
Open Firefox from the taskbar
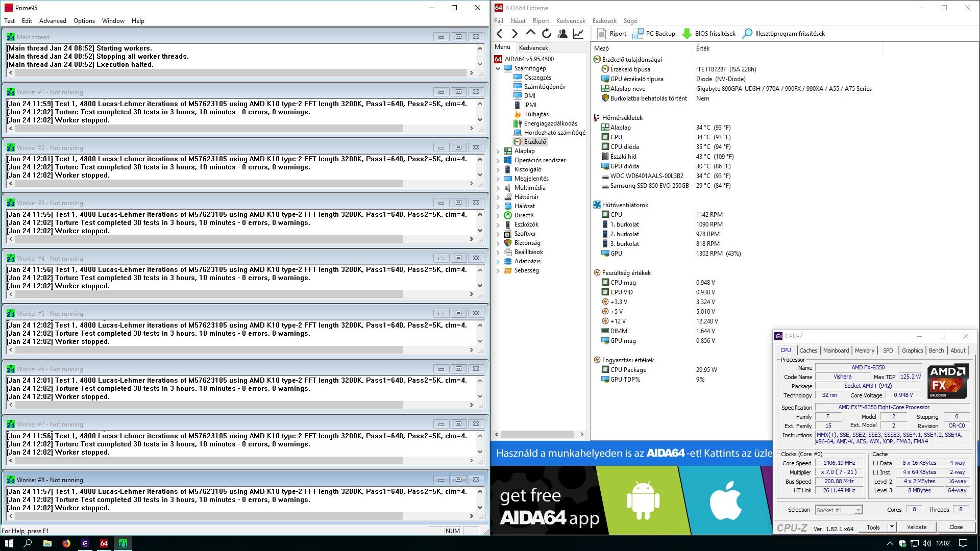[66, 543]
